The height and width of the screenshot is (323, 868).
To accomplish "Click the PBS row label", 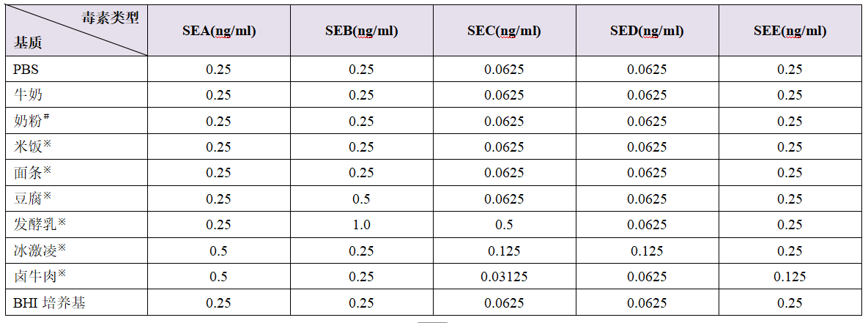I will 25,70.
